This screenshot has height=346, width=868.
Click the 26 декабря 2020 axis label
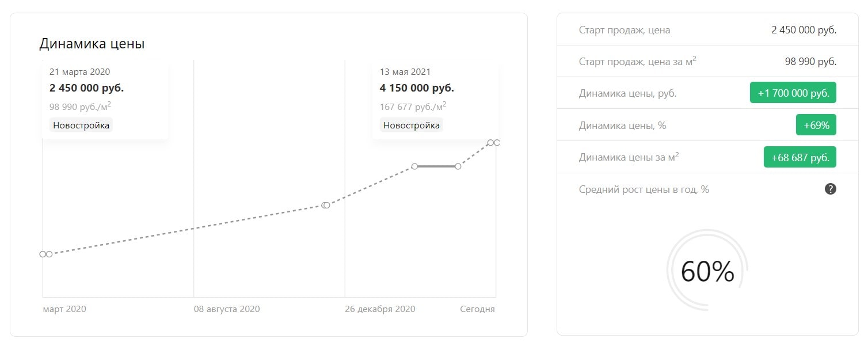(380, 309)
